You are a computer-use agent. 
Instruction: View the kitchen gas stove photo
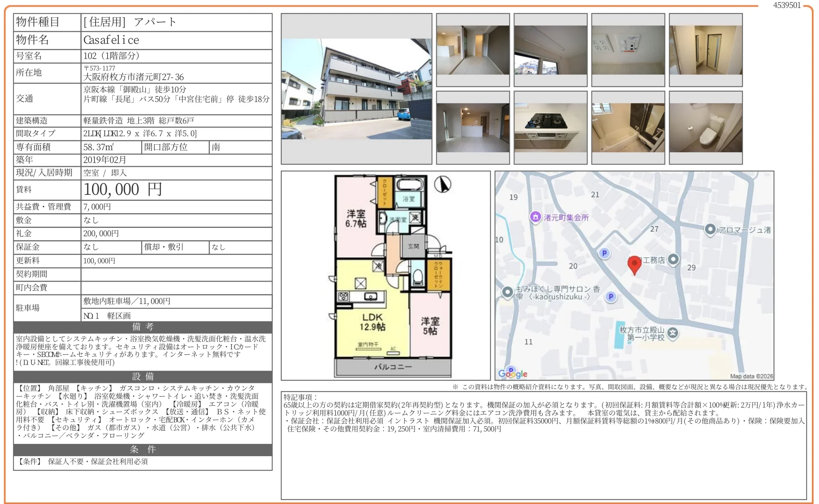coord(550,127)
